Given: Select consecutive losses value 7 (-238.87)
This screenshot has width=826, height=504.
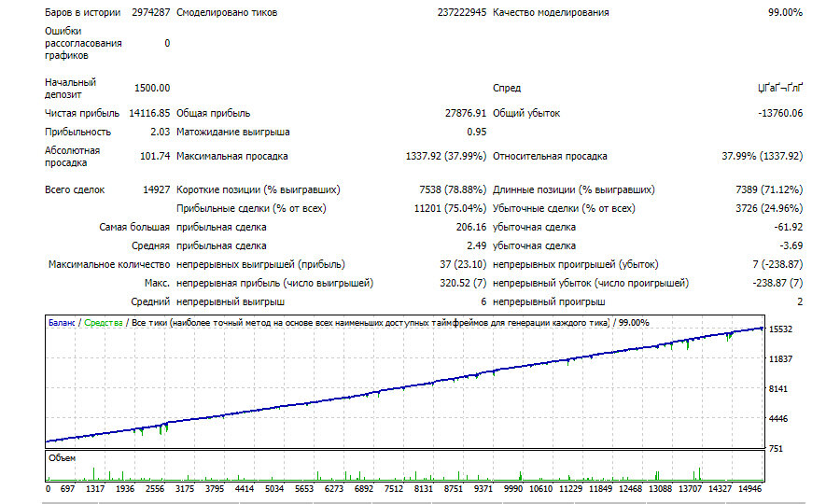Looking at the screenshot, I should tap(777, 264).
